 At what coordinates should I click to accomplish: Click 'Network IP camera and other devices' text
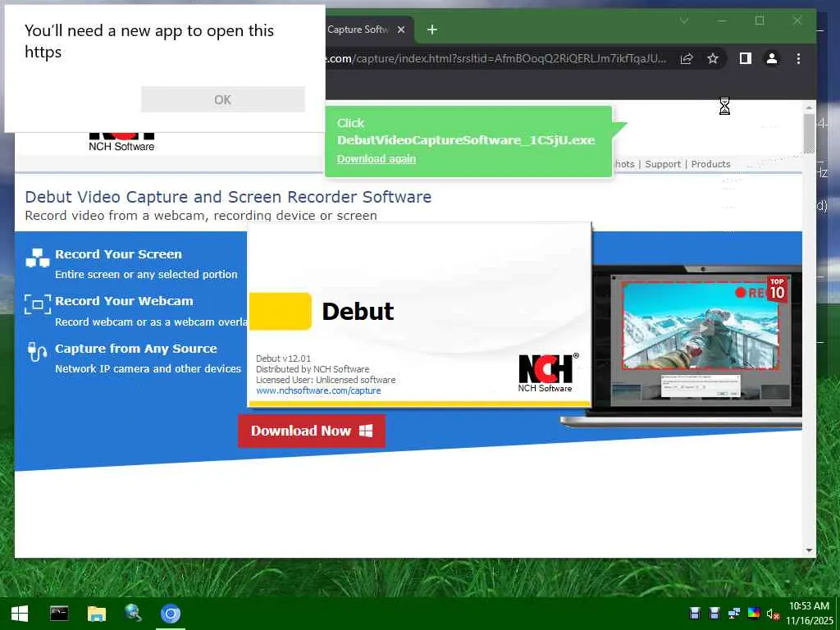(x=148, y=368)
